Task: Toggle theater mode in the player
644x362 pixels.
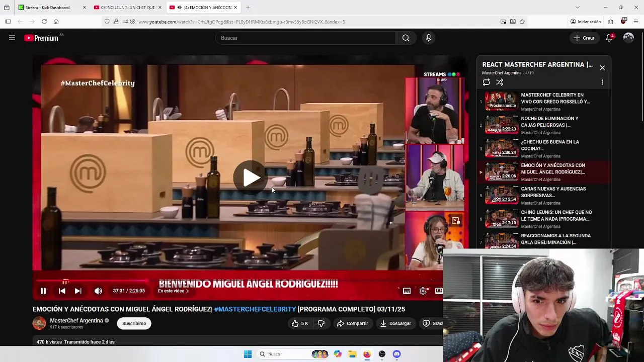Action: pyautogui.click(x=439, y=291)
